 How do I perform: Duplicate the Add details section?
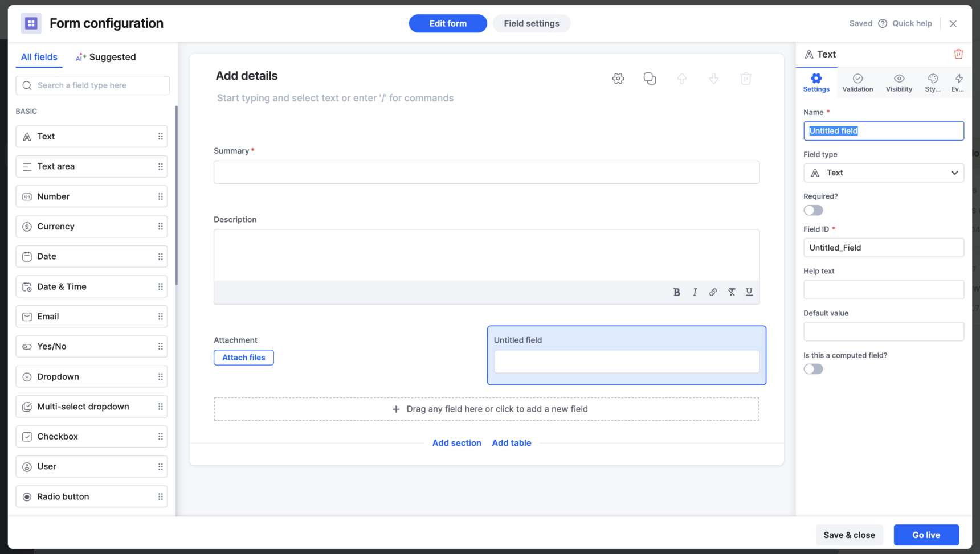tap(650, 79)
